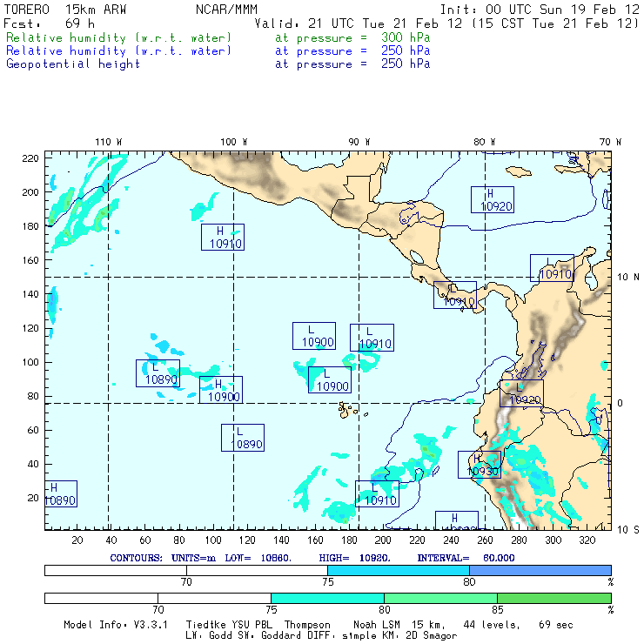Click the 'Fcst: 69 h' forecast hour text
Image resolution: width=644 pixels, height=644 pixels.
tap(49, 23)
